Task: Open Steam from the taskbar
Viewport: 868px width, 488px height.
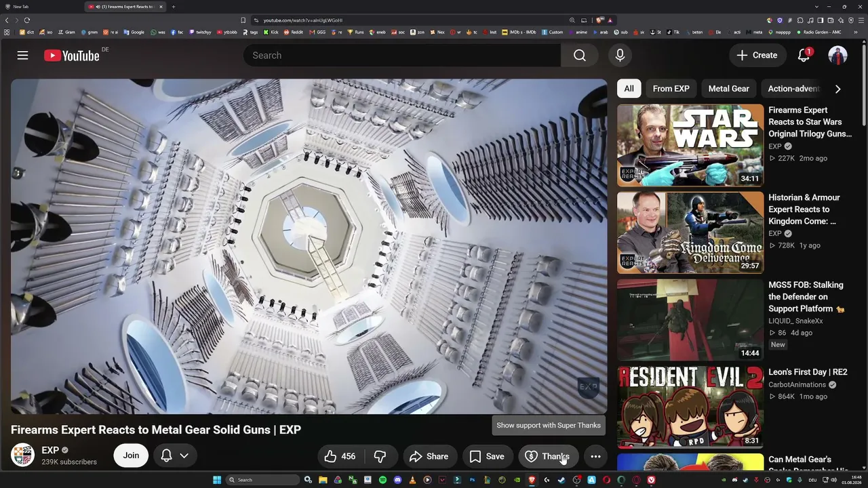Action: [x=561, y=480]
